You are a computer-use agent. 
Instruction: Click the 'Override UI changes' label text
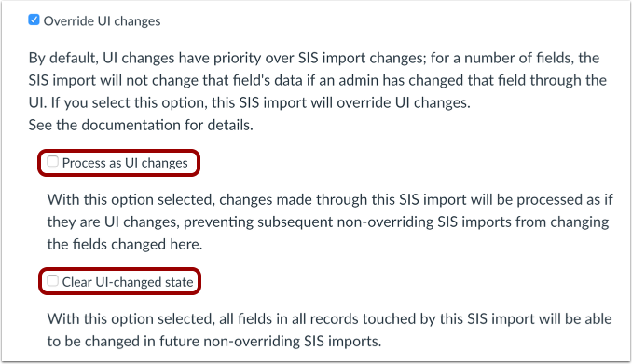point(102,20)
